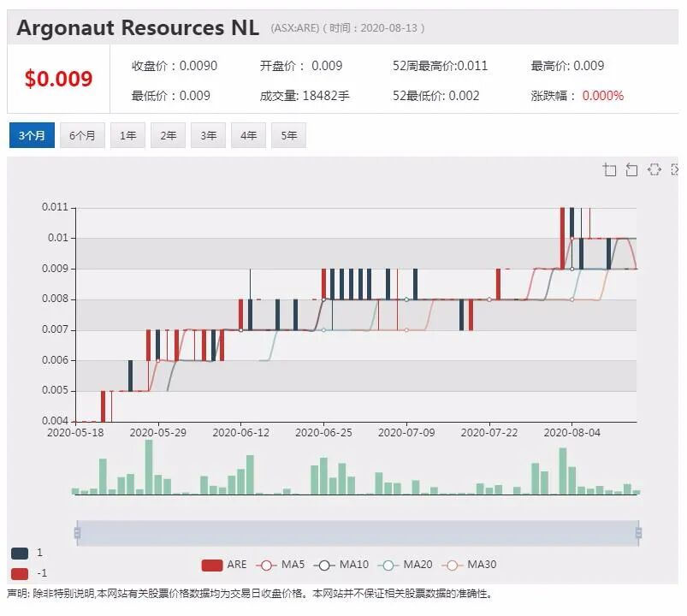Click the 声明 disclaimer text at bottom
This screenshot has width=687, height=616.
[x=250, y=594]
